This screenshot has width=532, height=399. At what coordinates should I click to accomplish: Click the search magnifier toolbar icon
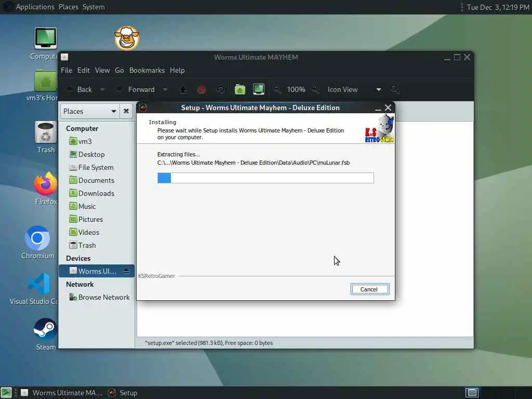coord(395,89)
